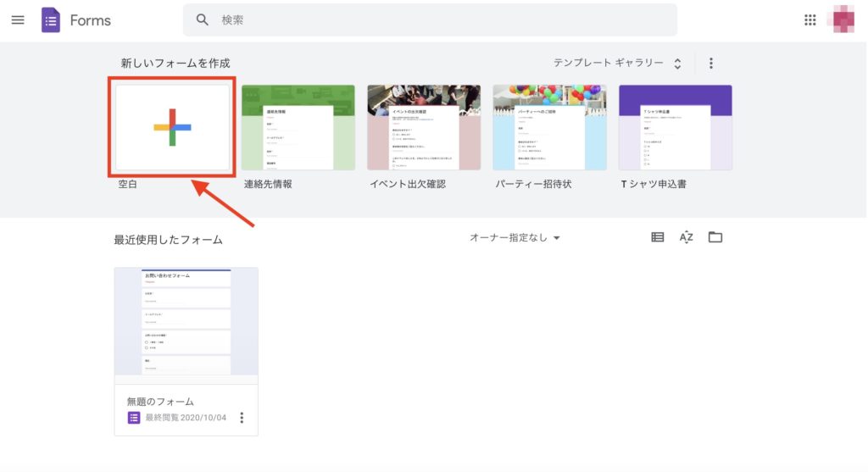Focus the 検索 search field
This screenshot has height=472, width=868.
pos(430,20)
